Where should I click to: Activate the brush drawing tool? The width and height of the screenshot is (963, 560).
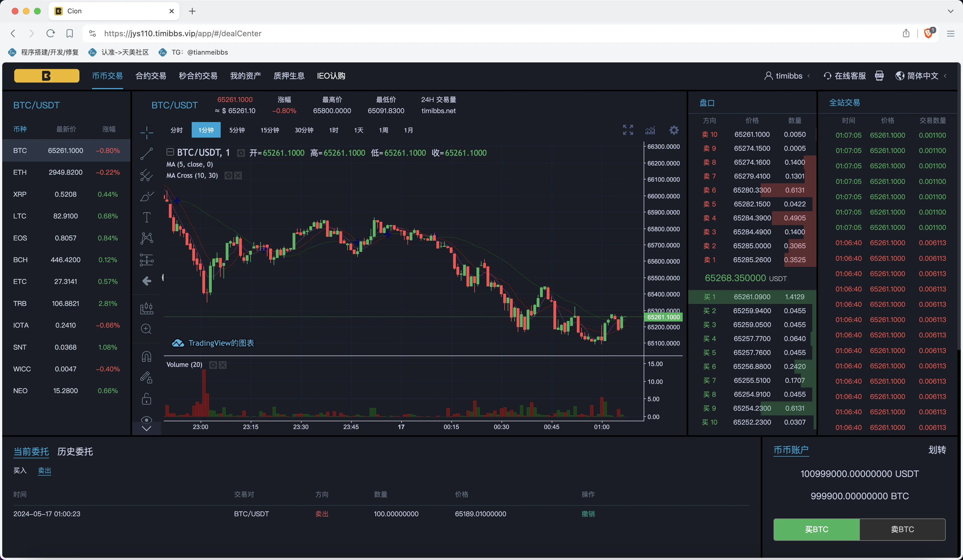tap(146, 196)
